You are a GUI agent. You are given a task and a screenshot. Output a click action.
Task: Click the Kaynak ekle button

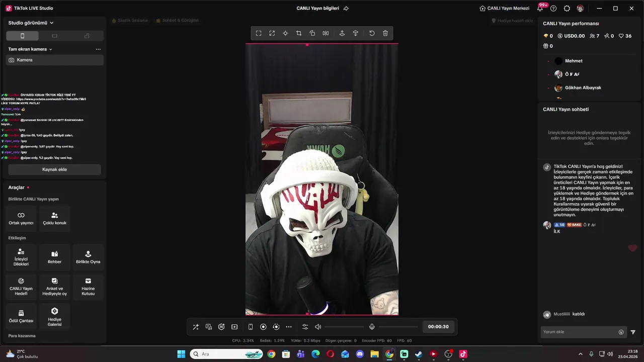pyautogui.click(x=54, y=169)
